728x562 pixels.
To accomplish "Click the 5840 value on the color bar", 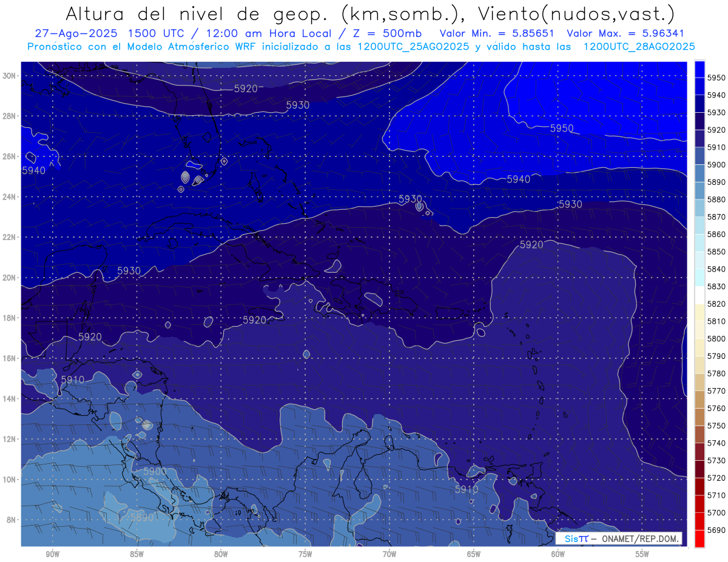I will pyautogui.click(x=716, y=269).
